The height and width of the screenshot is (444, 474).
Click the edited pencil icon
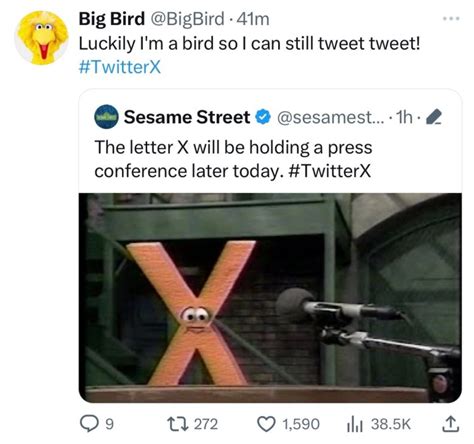pos(434,117)
